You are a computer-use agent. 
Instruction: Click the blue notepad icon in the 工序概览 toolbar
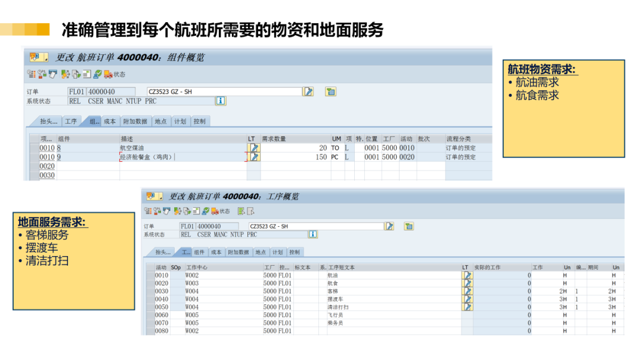click(166, 211)
